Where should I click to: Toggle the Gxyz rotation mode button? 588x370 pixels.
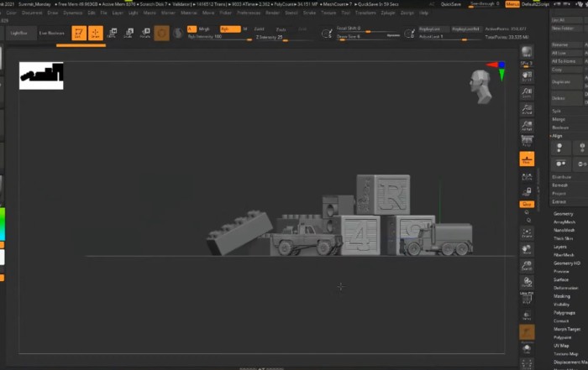point(527,204)
